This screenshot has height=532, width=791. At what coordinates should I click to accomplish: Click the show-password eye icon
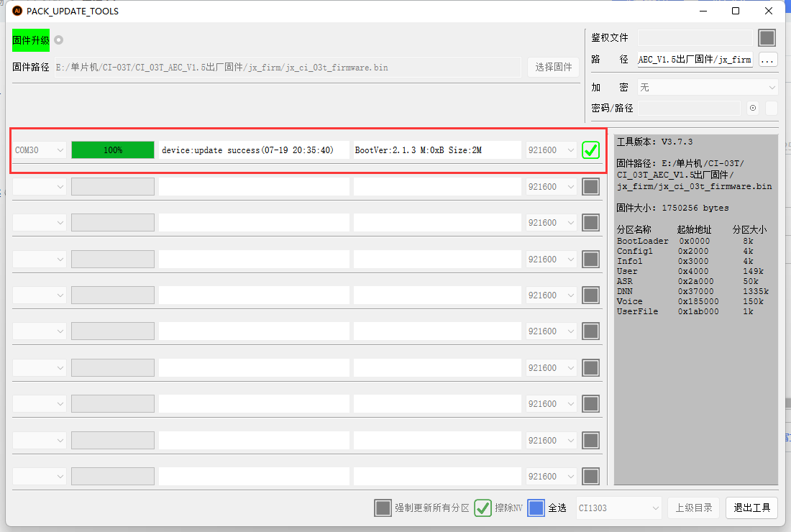click(753, 108)
